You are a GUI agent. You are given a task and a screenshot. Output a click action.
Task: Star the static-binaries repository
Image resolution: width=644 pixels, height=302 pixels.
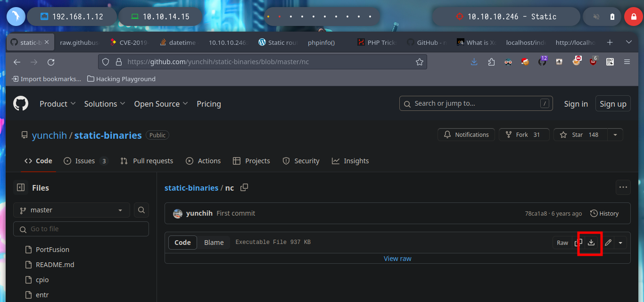click(x=581, y=134)
